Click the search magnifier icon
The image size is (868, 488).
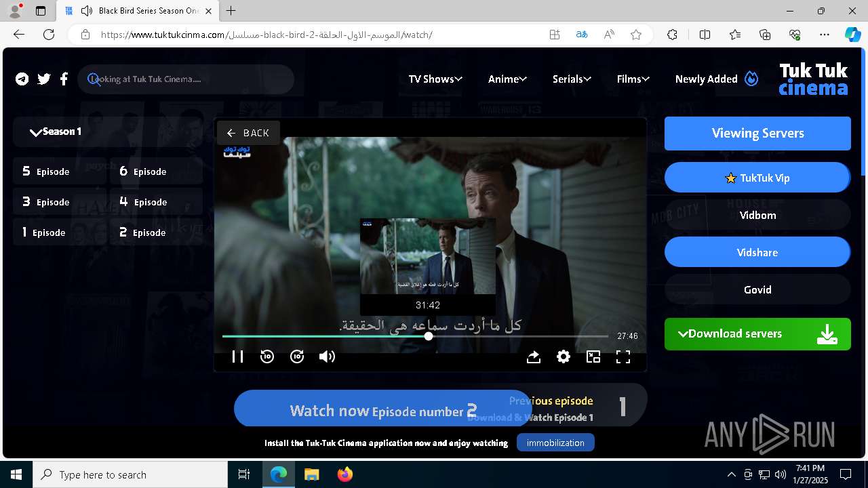tap(94, 79)
